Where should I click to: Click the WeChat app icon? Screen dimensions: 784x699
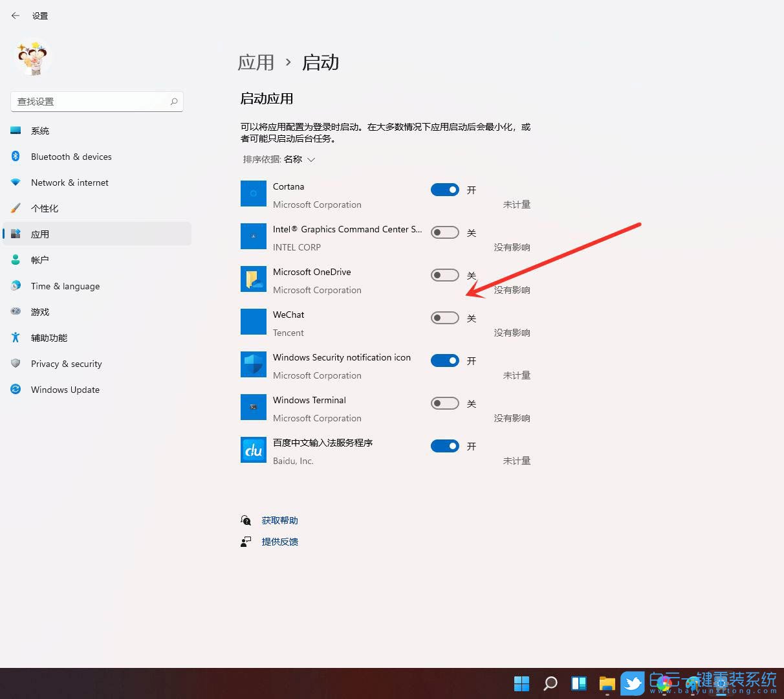pyautogui.click(x=253, y=321)
